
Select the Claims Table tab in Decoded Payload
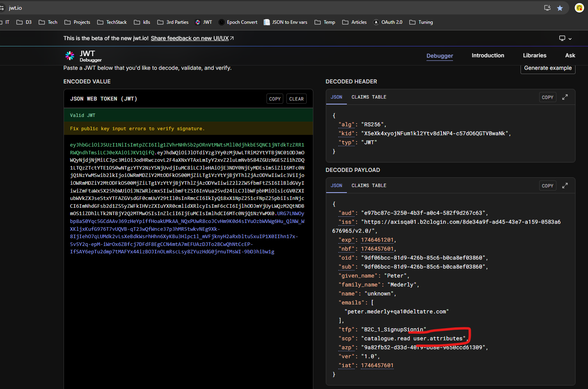click(x=369, y=186)
